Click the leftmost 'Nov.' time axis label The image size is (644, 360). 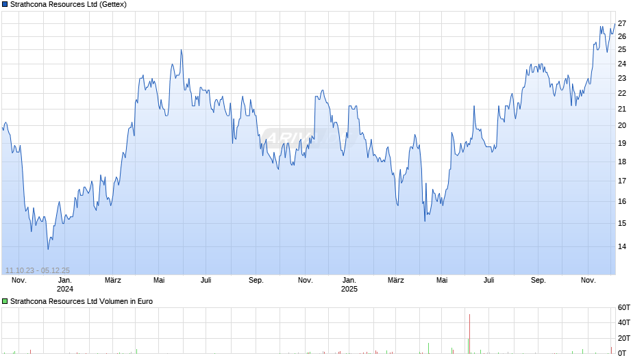(19, 280)
